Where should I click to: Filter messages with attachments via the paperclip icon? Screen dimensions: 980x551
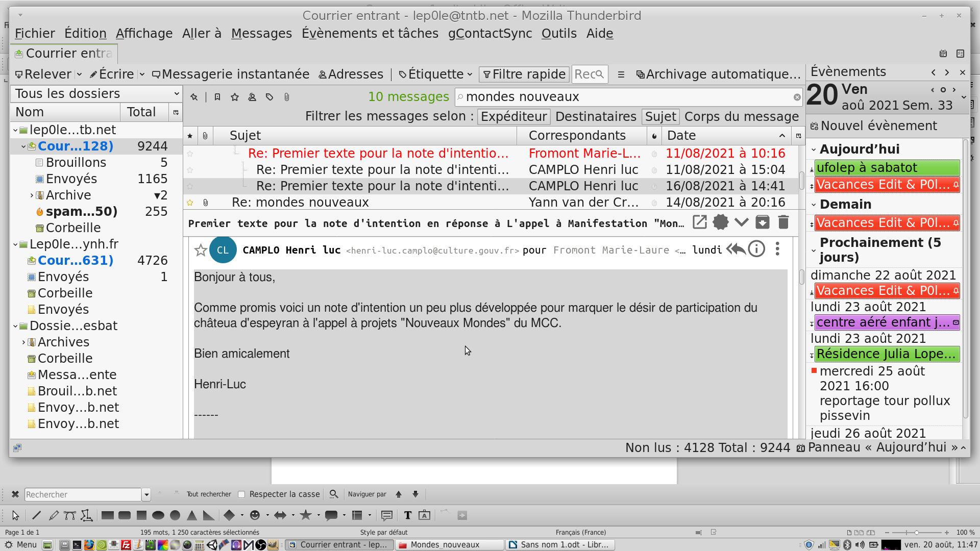287,97
